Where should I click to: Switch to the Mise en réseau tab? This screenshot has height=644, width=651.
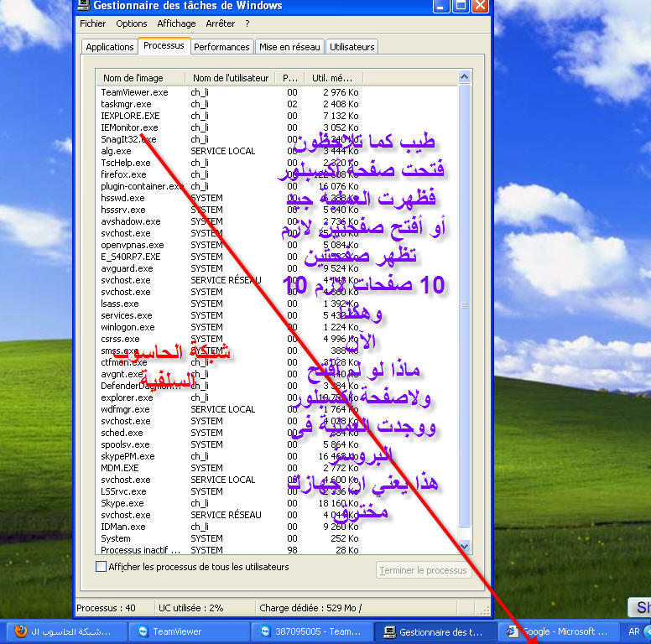click(x=289, y=47)
